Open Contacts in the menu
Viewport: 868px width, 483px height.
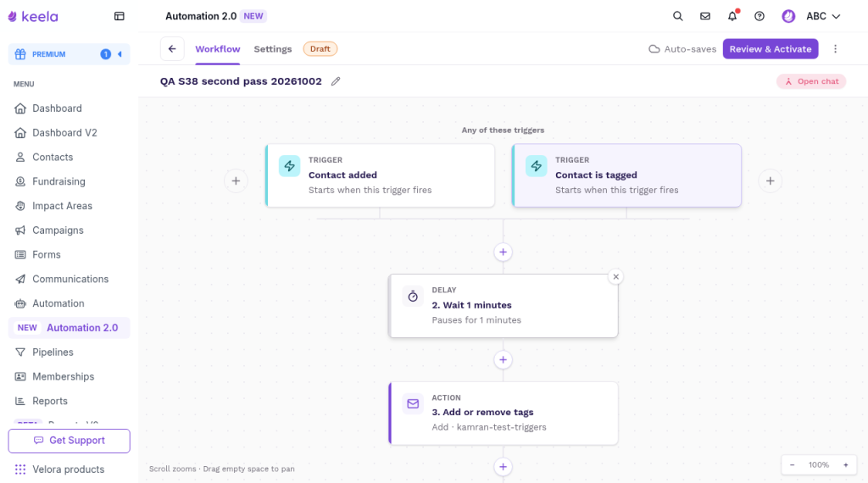[69, 157]
